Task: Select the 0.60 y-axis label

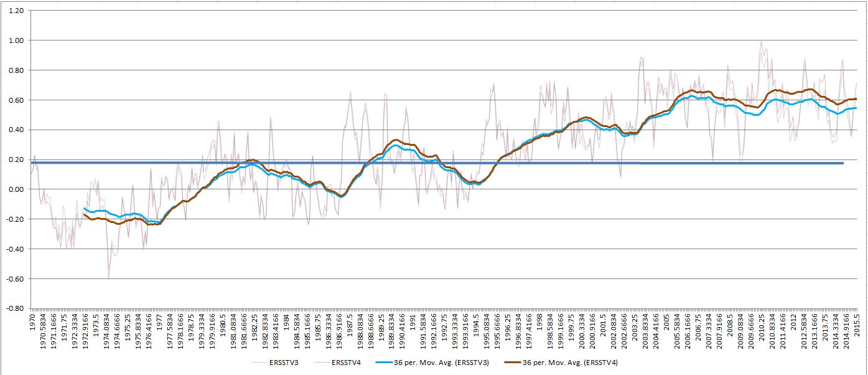Action: click(x=17, y=100)
